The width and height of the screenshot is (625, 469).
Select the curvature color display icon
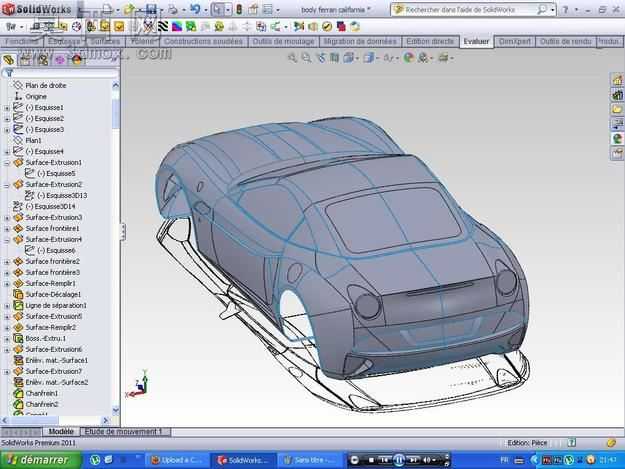point(177,27)
